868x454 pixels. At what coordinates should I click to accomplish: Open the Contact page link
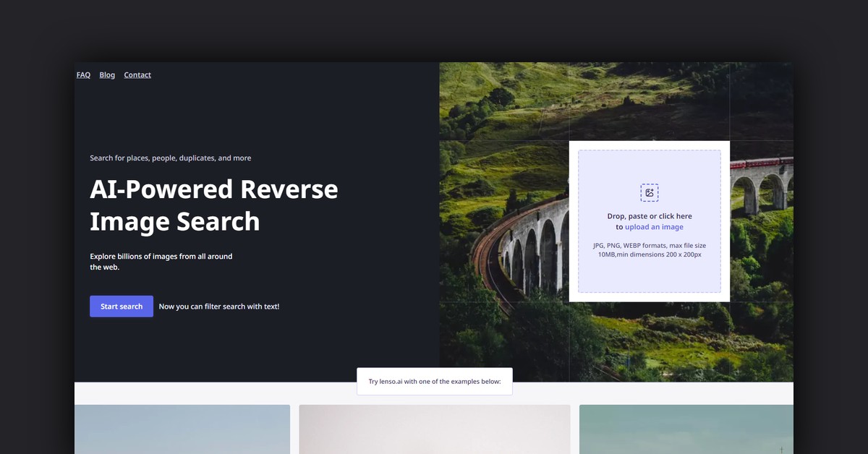(137, 75)
